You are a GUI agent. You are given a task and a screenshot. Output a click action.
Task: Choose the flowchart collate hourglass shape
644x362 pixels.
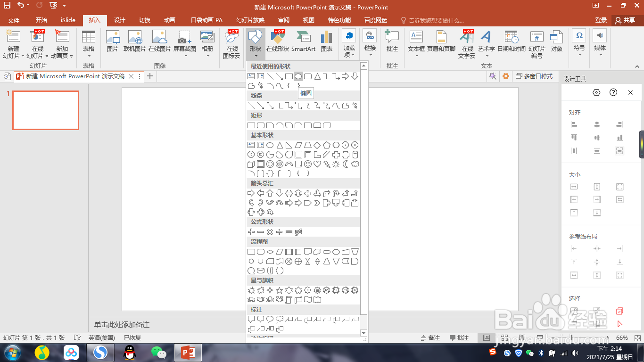[x=308, y=261]
